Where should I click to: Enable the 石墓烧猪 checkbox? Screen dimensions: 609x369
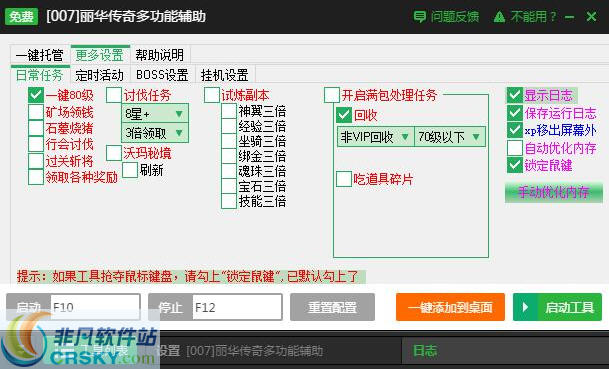tap(36, 128)
